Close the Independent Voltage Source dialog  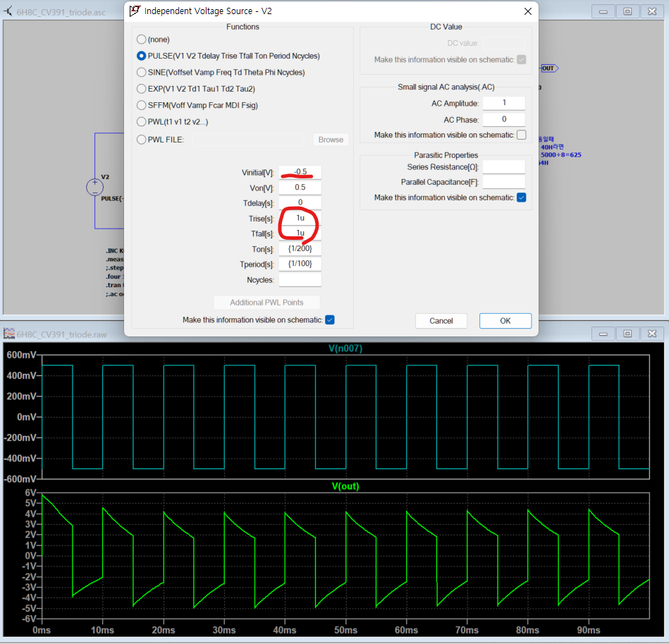point(527,11)
